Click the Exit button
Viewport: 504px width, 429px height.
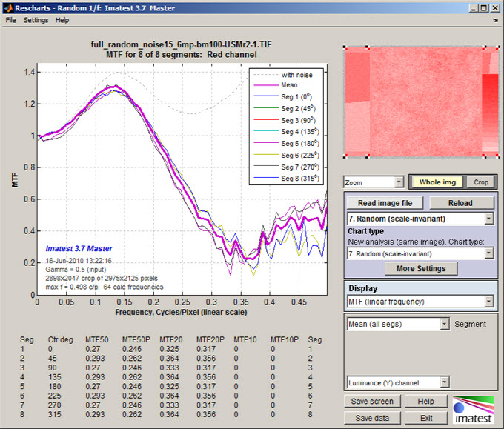pos(426,418)
